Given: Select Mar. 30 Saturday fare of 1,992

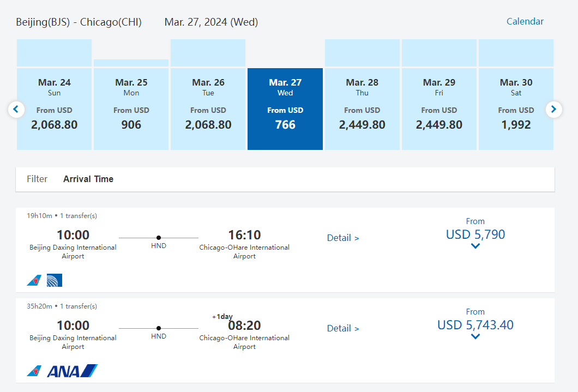Looking at the screenshot, I should 516,109.
